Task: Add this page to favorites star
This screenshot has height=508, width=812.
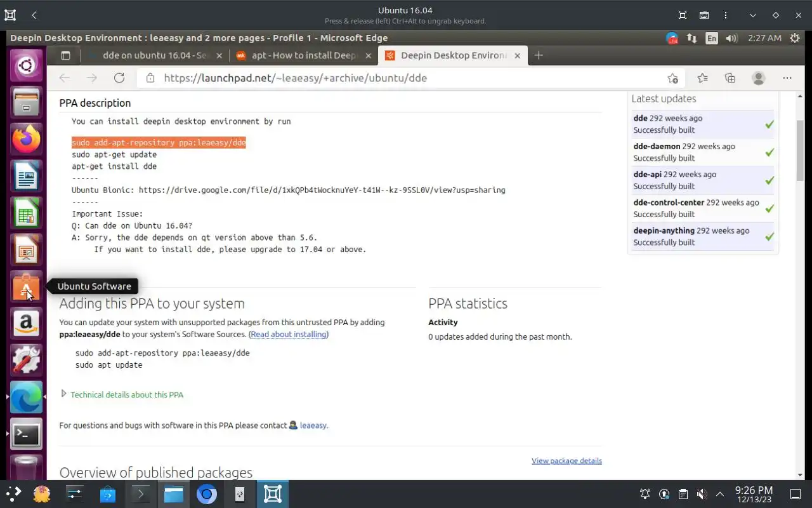Action: [x=672, y=78]
